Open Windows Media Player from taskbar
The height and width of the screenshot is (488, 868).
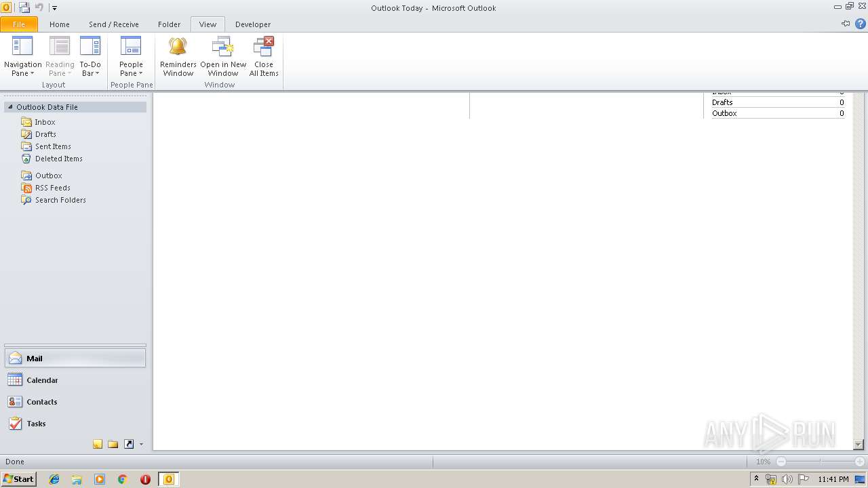coord(100,479)
